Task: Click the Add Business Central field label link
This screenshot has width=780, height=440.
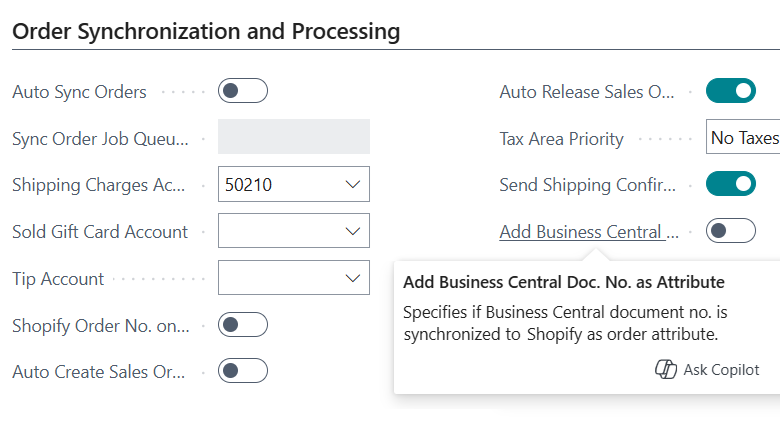Action: click(589, 232)
